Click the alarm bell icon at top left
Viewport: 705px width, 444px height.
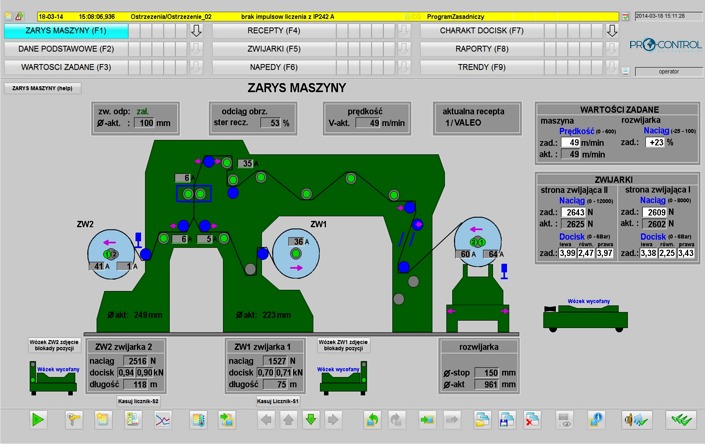click(19, 16)
